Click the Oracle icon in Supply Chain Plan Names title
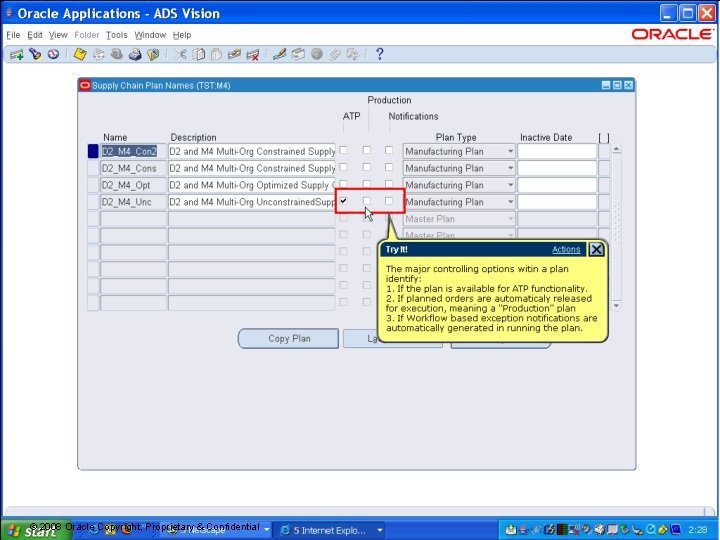The image size is (720, 540). (85, 85)
